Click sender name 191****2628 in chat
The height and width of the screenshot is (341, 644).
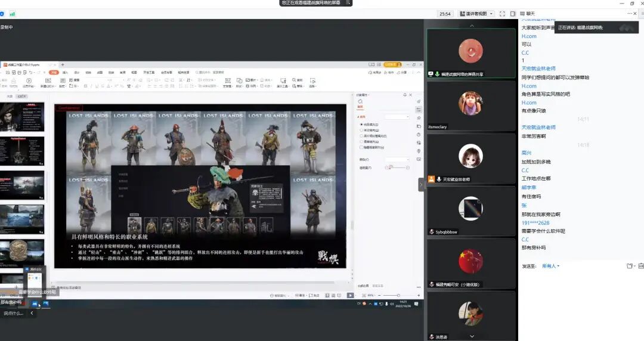point(535,223)
